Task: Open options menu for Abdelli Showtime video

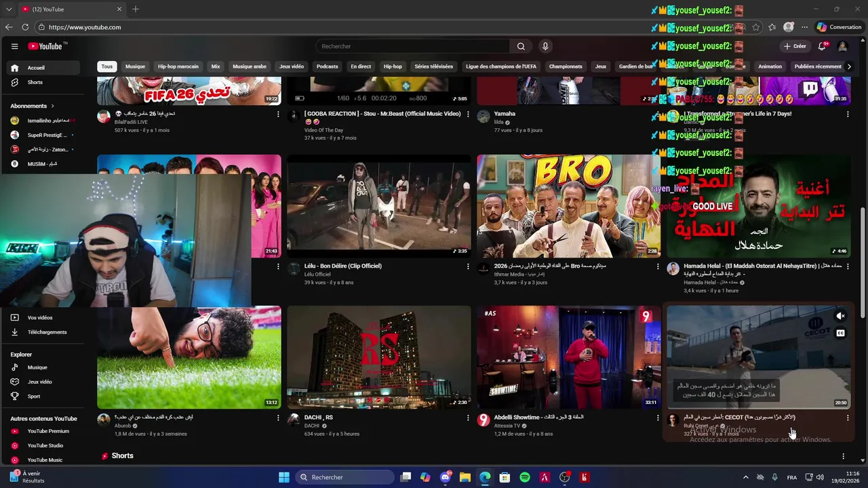Action: click(x=657, y=418)
